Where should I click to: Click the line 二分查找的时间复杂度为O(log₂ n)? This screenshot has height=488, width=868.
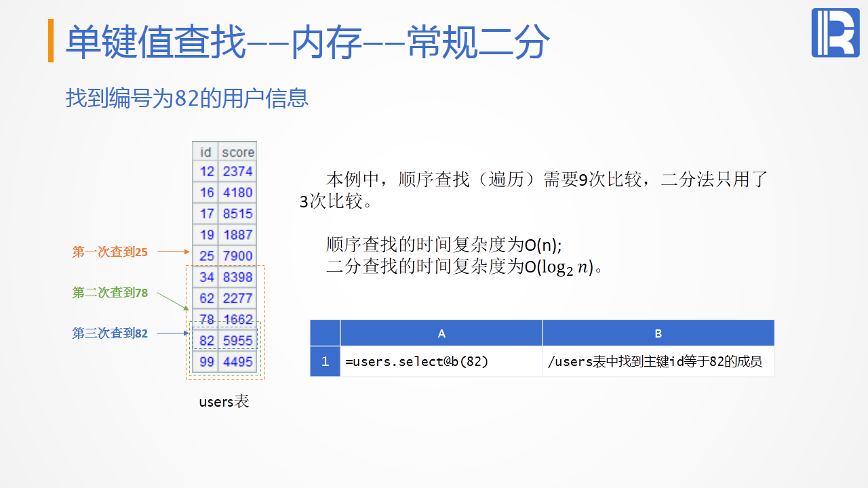click(x=465, y=266)
